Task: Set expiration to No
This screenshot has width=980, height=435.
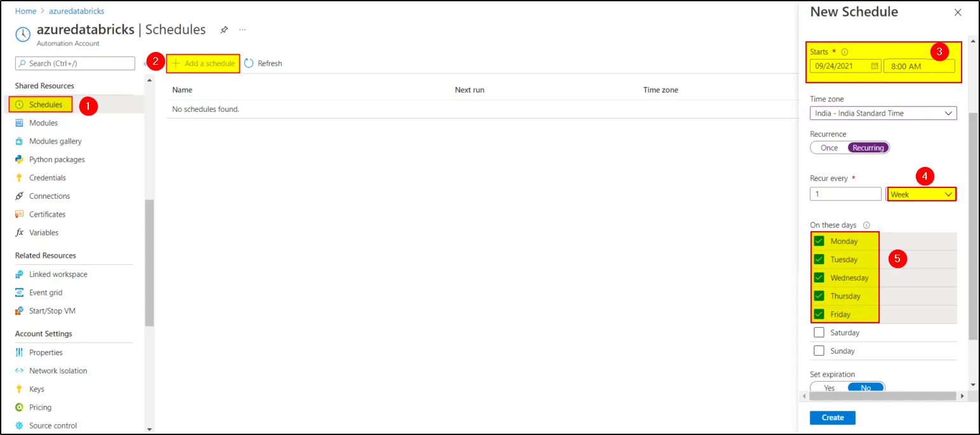Action: tap(866, 388)
